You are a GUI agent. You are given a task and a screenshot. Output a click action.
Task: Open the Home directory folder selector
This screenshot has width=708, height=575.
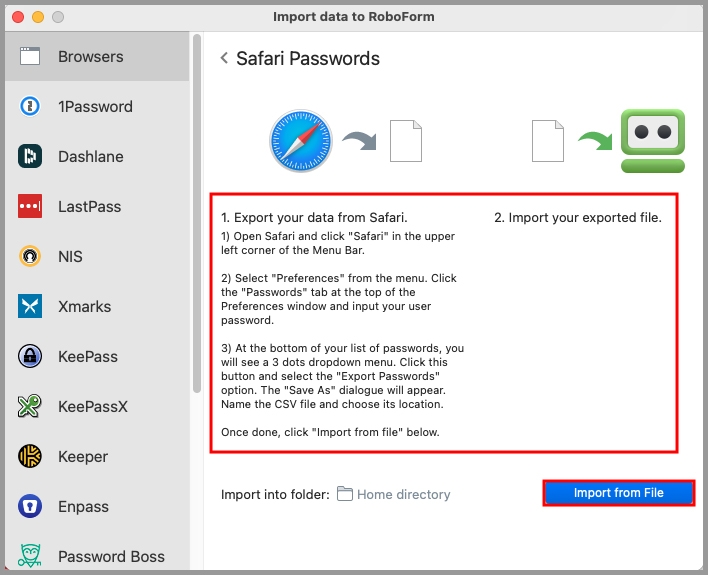[x=394, y=494]
